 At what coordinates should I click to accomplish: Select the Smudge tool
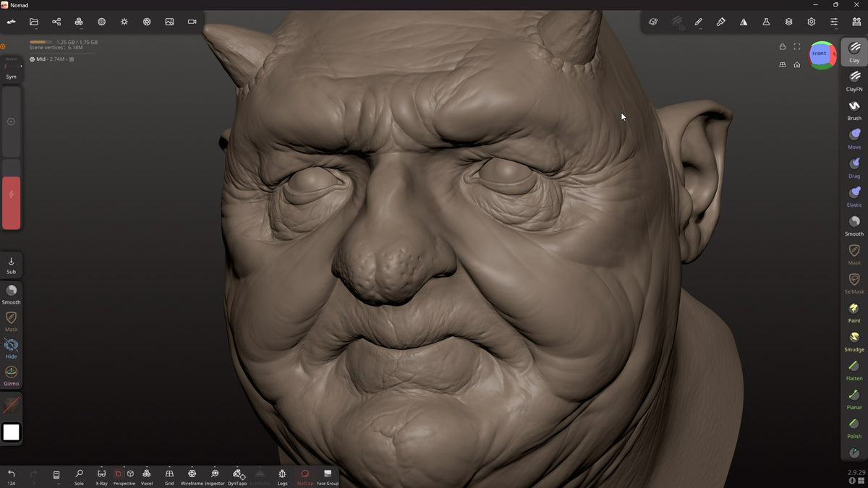[x=854, y=341]
